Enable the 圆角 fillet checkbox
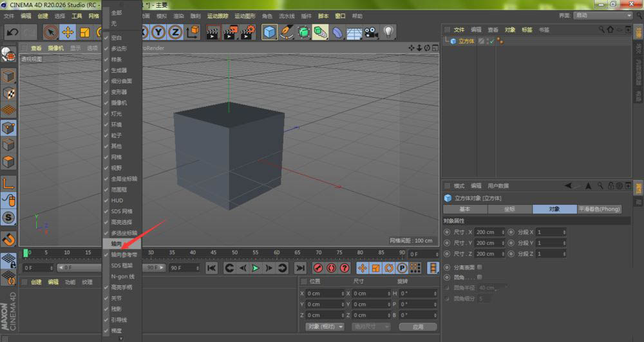644x342 pixels. coord(479,278)
